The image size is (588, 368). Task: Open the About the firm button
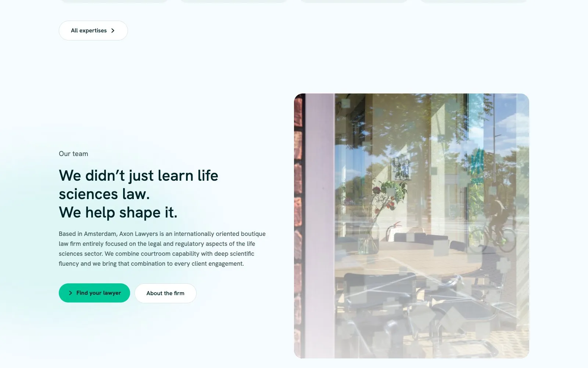[x=165, y=293]
